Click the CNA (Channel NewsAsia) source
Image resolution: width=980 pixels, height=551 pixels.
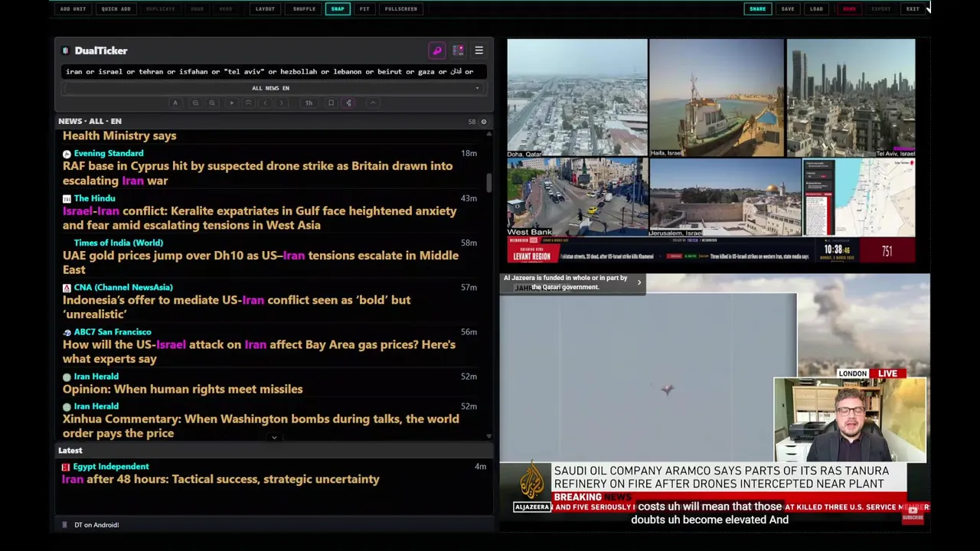pos(123,287)
